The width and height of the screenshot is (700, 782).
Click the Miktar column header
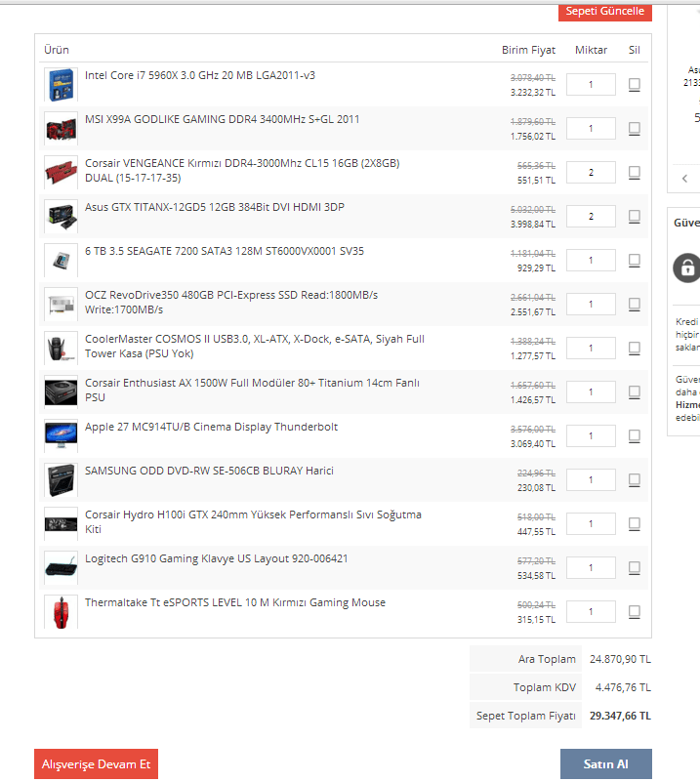pyautogui.click(x=592, y=50)
